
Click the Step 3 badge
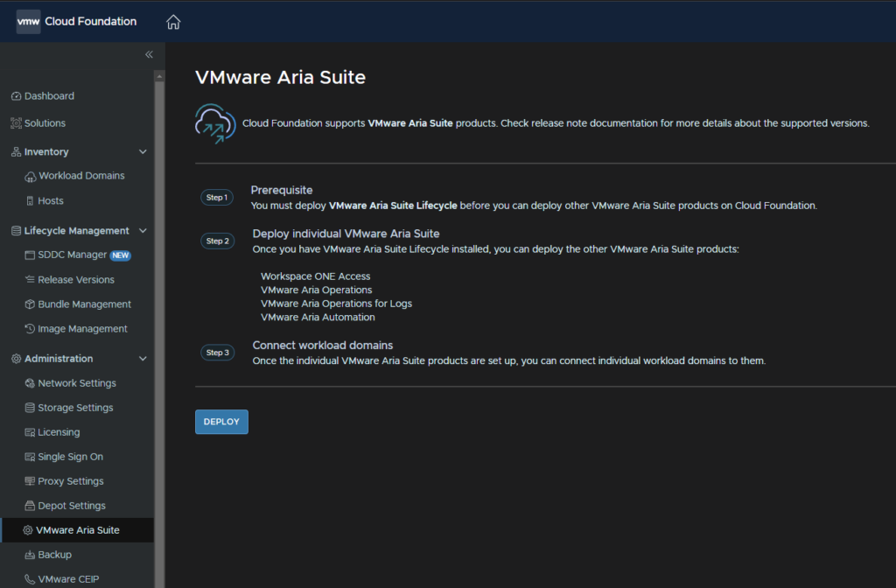click(x=217, y=353)
